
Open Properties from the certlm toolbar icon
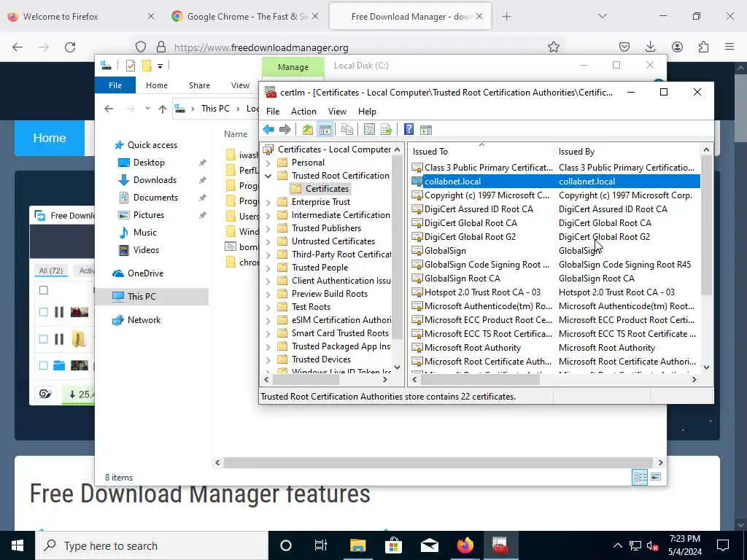pos(369,130)
